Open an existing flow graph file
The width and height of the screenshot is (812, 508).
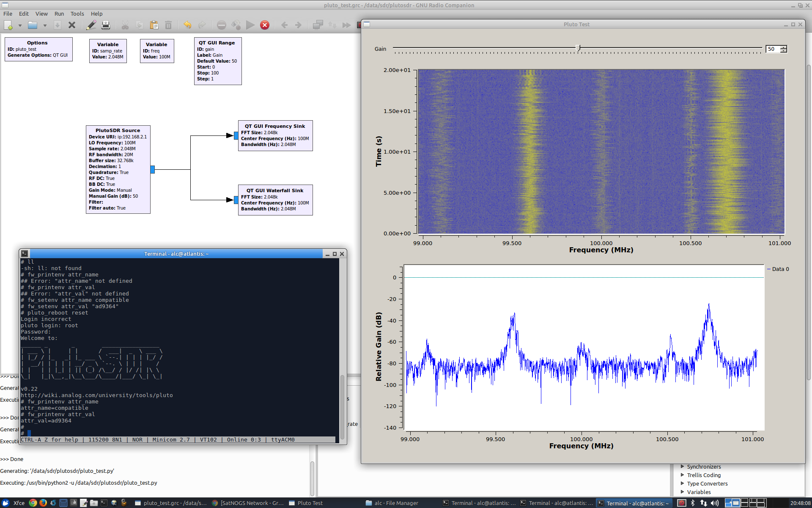[33, 25]
